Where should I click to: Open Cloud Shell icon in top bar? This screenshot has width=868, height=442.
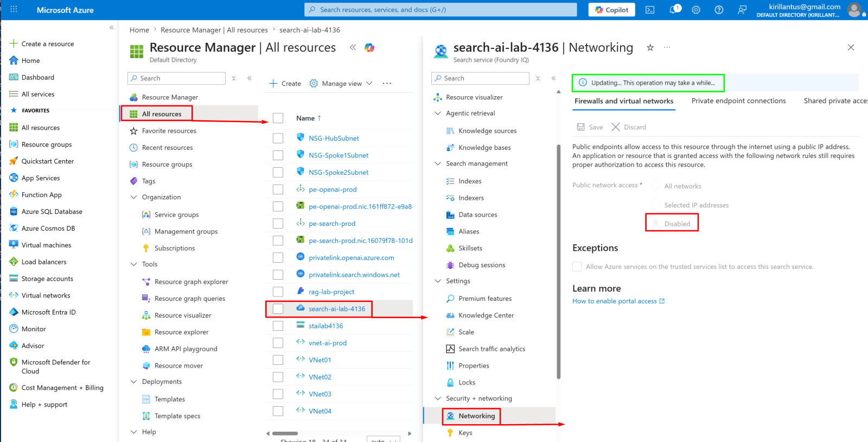pyautogui.click(x=650, y=10)
